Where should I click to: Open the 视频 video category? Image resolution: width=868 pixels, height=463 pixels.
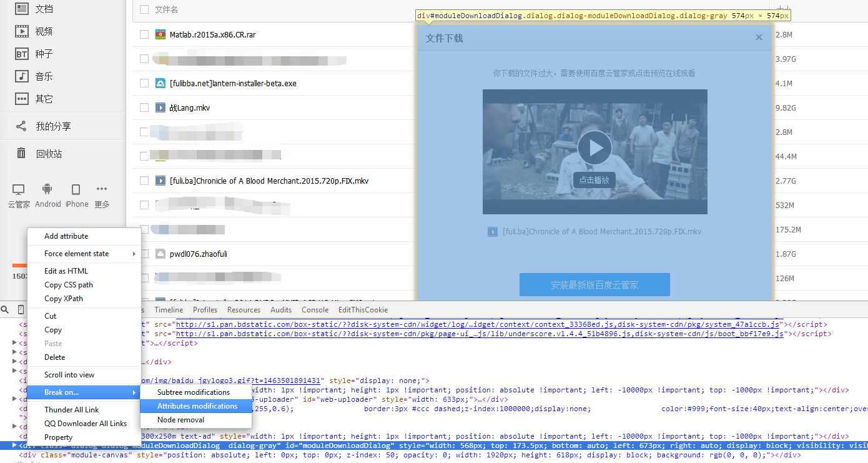tap(34, 31)
